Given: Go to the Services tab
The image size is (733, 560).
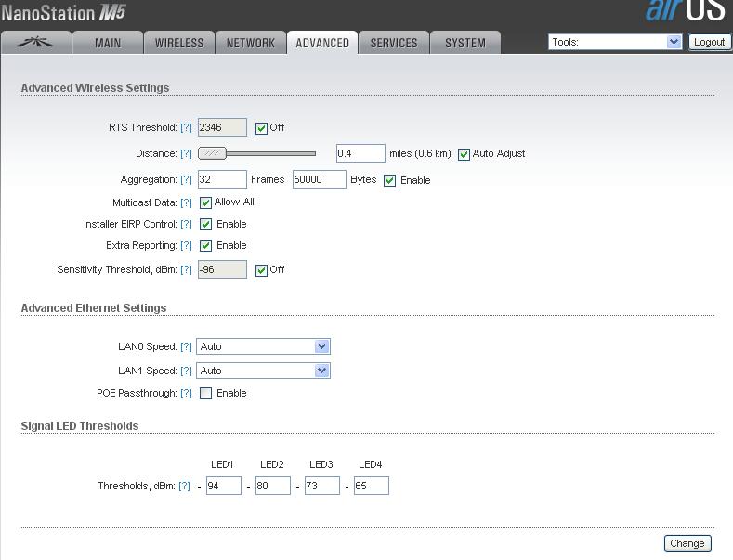Looking at the screenshot, I should pyautogui.click(x=393, y=43).
